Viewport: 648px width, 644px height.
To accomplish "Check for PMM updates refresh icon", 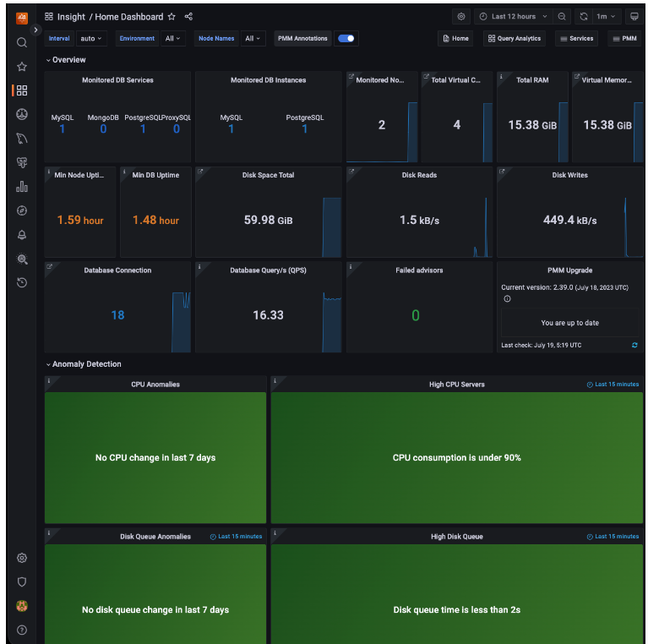I will [x=634, y=345].
